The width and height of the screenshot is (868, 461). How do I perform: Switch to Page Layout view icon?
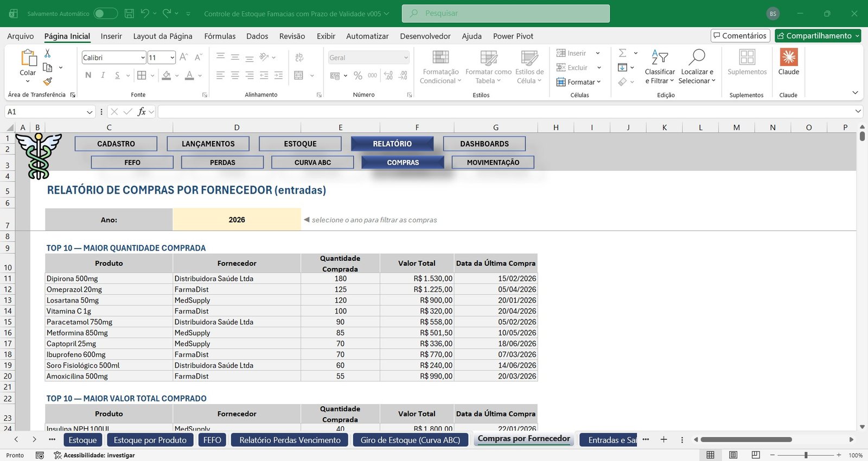(x=733, y=455)
